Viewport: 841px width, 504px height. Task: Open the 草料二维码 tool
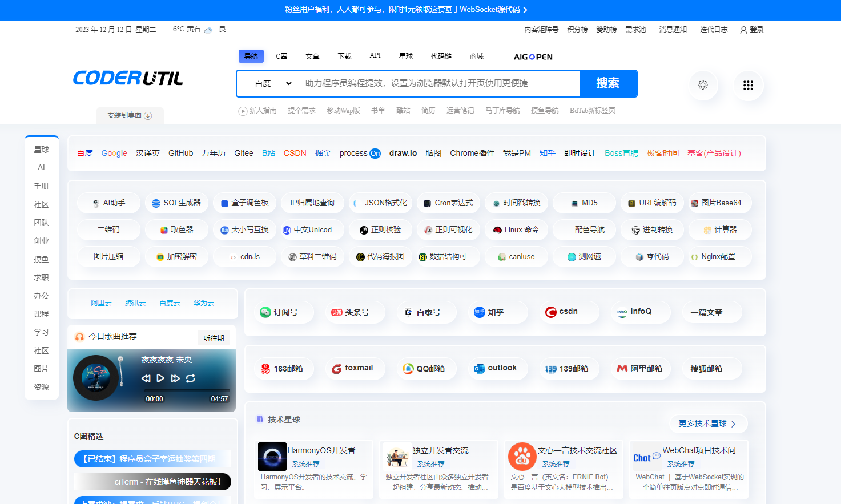(x=312, y=257)
